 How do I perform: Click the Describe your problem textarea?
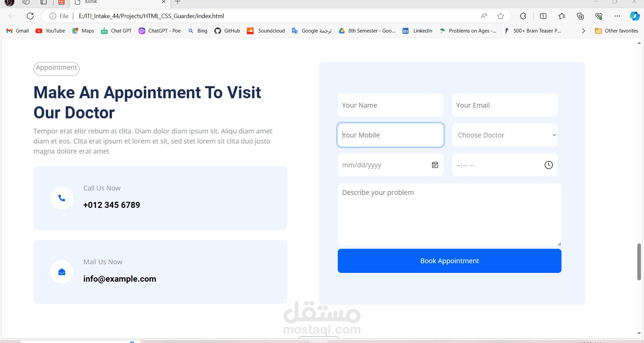pos(449,215)
